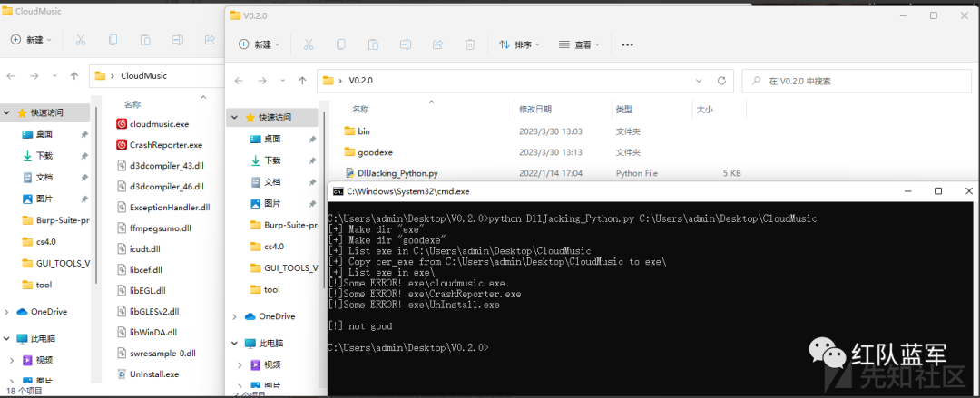Go up one folder in V0.2.0 window
Screen dimensions: 980x398
click(x=302, y=81)
